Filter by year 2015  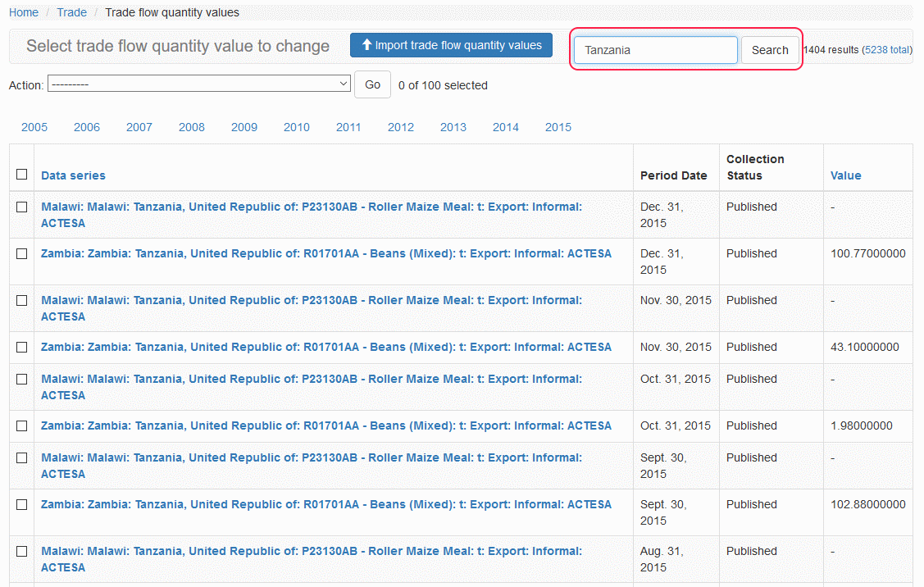click(558, 127)
